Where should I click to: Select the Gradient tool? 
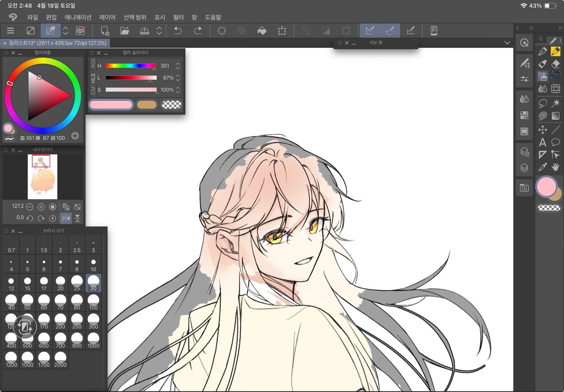556,116
